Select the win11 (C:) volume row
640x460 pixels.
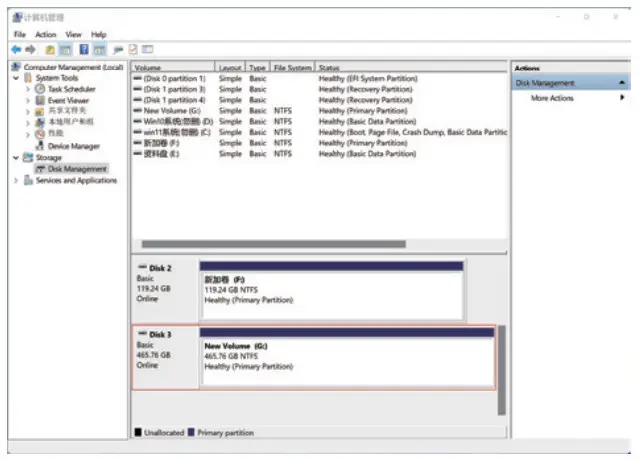320,132
